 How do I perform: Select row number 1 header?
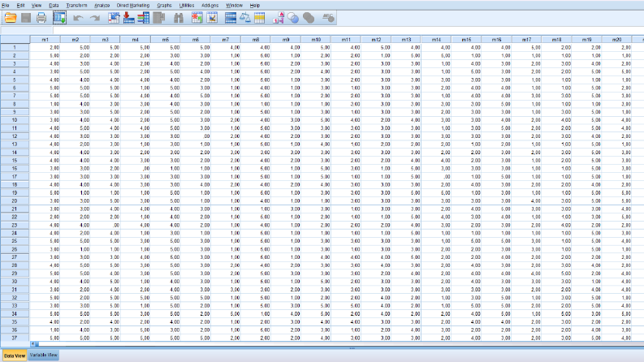(x=15, y=48)
